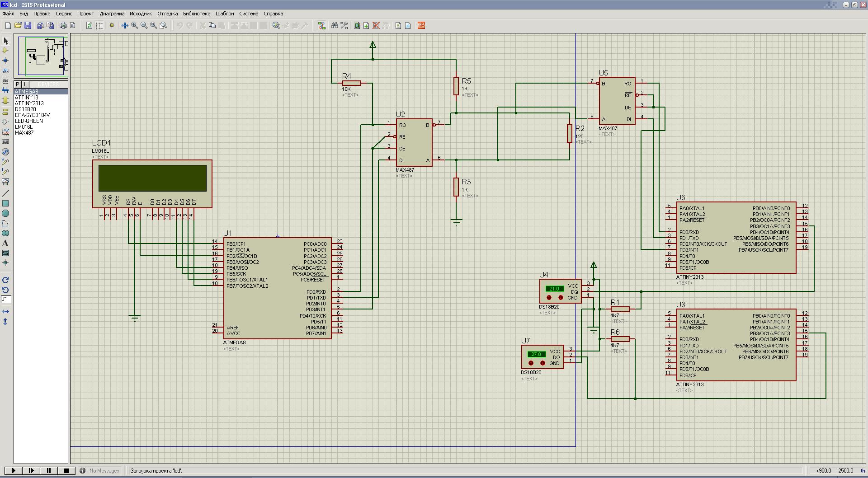
Task: Flip the object horizontally
Action: (x=5, y=312)
